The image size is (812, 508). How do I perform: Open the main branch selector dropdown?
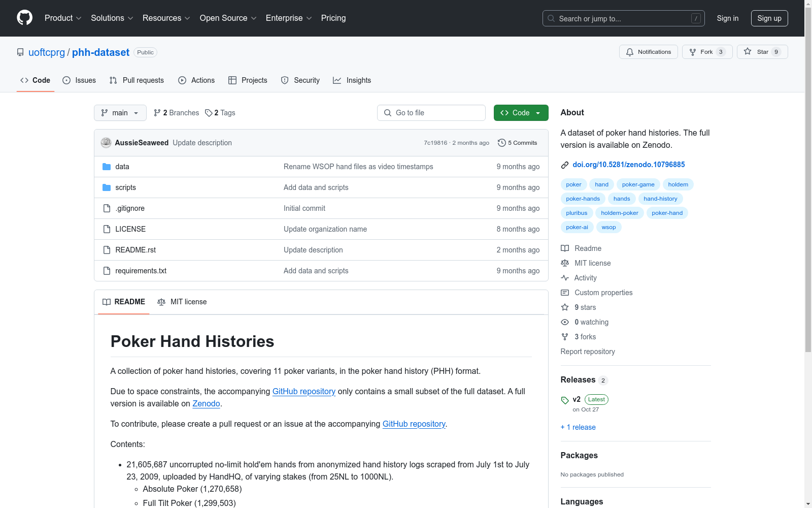[120, 113]
